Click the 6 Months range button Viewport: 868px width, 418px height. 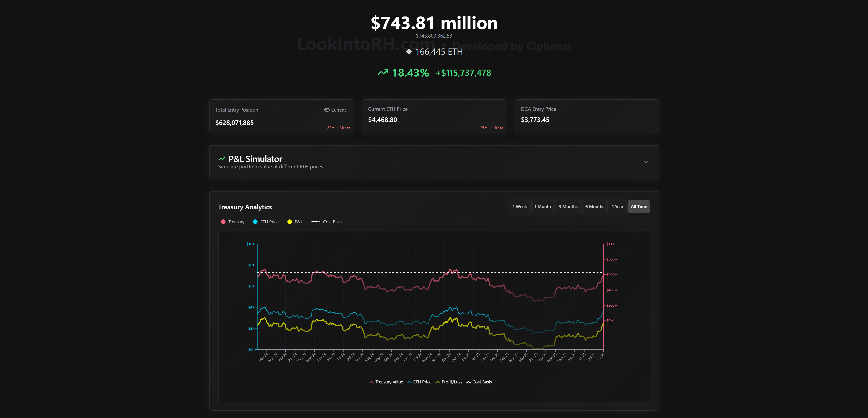click(x=595, y=207)
